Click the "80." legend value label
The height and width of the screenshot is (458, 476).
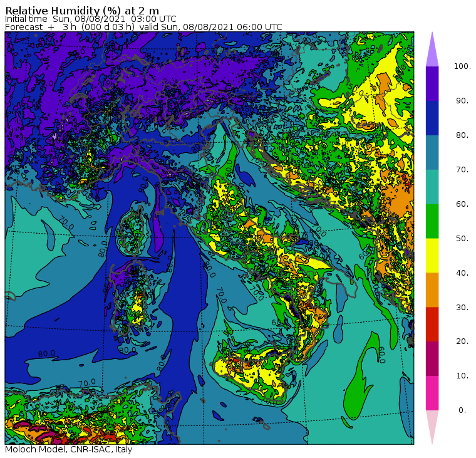462,135
